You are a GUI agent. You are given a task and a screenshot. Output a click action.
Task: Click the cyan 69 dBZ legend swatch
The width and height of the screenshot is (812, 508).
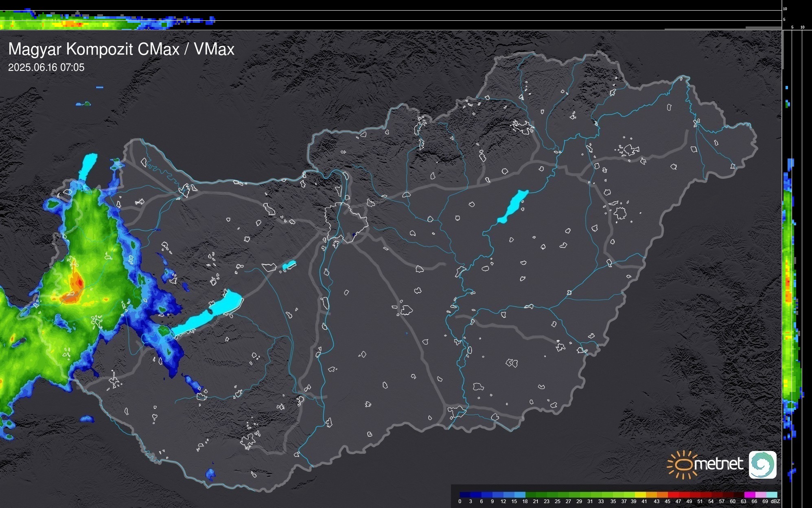771,495
